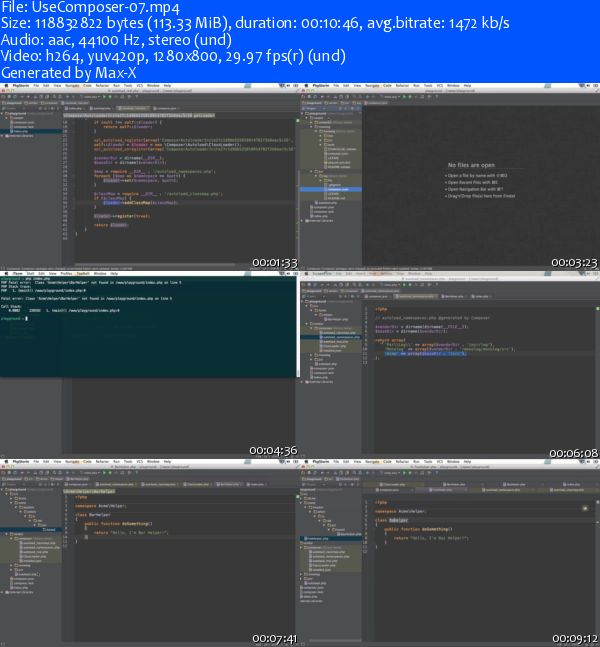600x647 pixels.
Task: Click green Run icon in 00:01:33 thumbnail
Action: click(104, 97)
